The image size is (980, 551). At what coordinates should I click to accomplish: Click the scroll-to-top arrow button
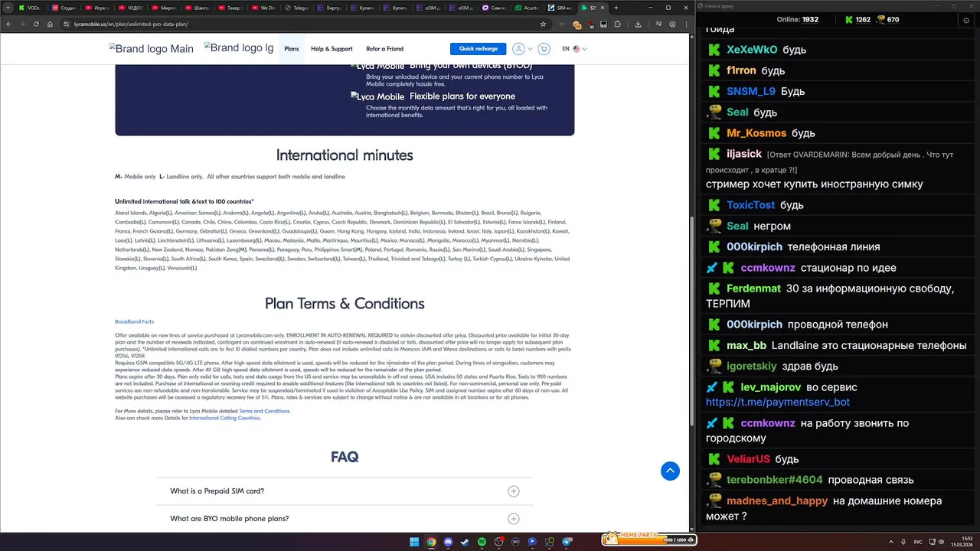coord(670,471)
